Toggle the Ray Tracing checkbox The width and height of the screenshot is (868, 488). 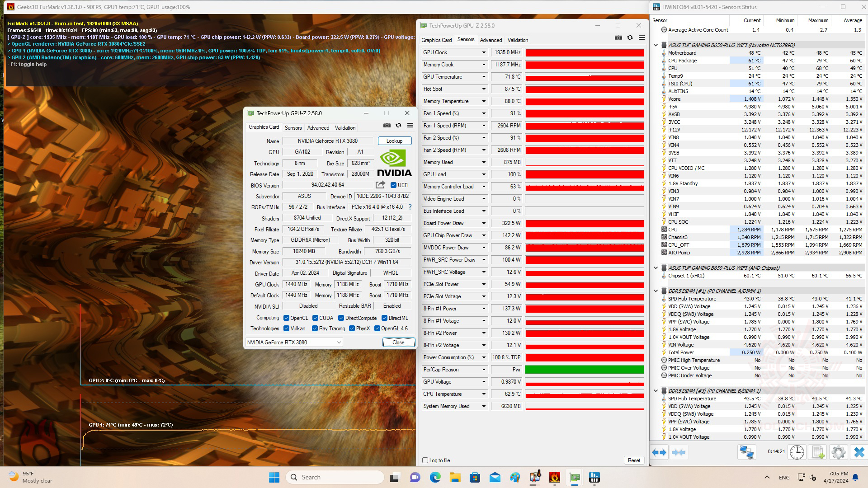pos(315,328)
